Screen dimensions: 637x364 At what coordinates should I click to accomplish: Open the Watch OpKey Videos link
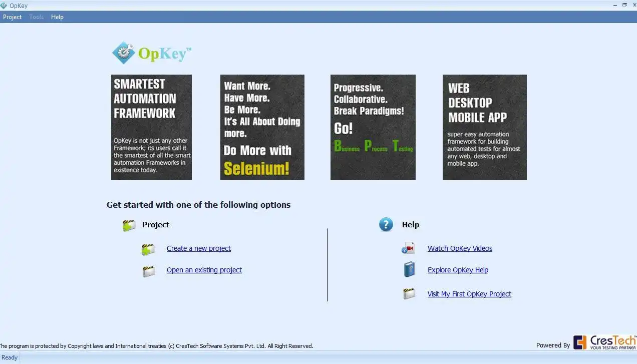coord(460,248)
